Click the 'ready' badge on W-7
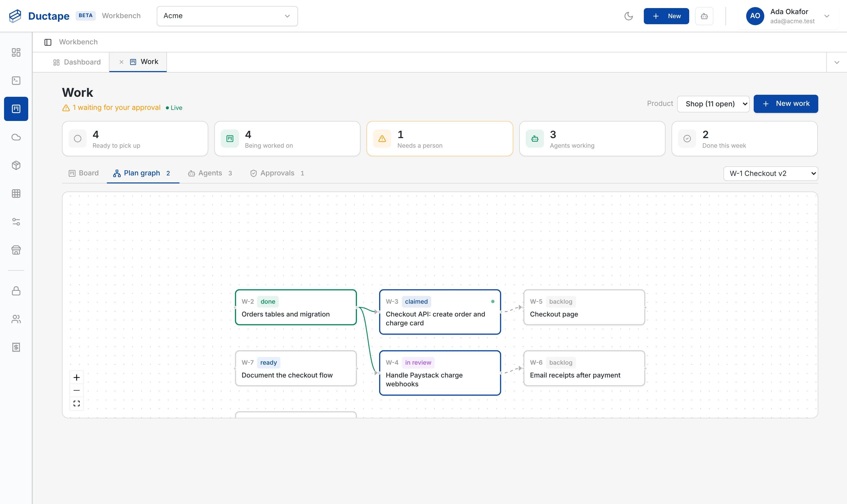Screen dimensions: 847x504 [268, 363]
